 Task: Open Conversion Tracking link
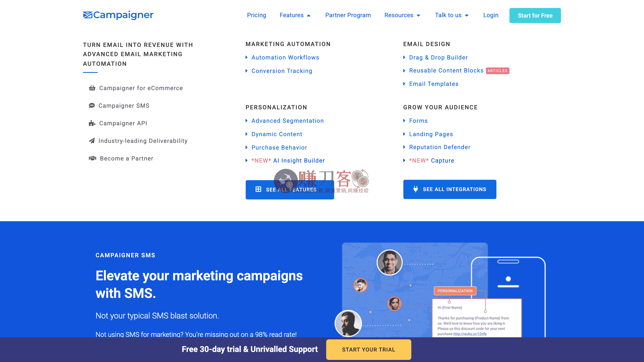point(282,71)
